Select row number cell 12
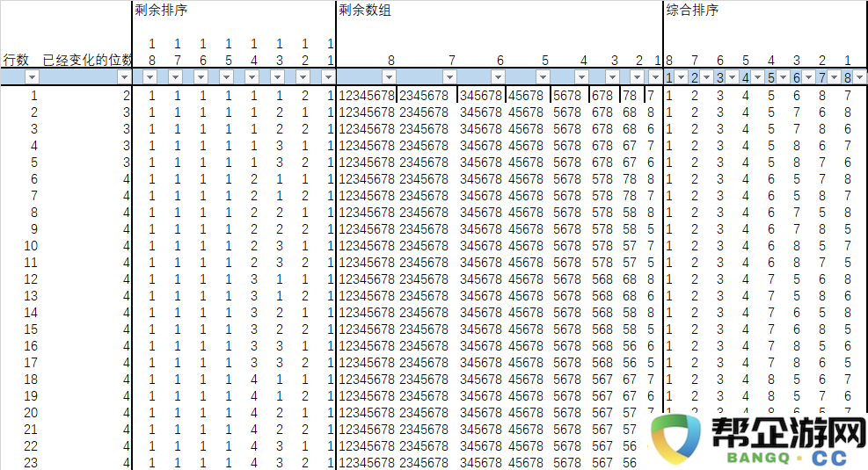The width and height of the screenshot is (868, 470). [31, 279]
